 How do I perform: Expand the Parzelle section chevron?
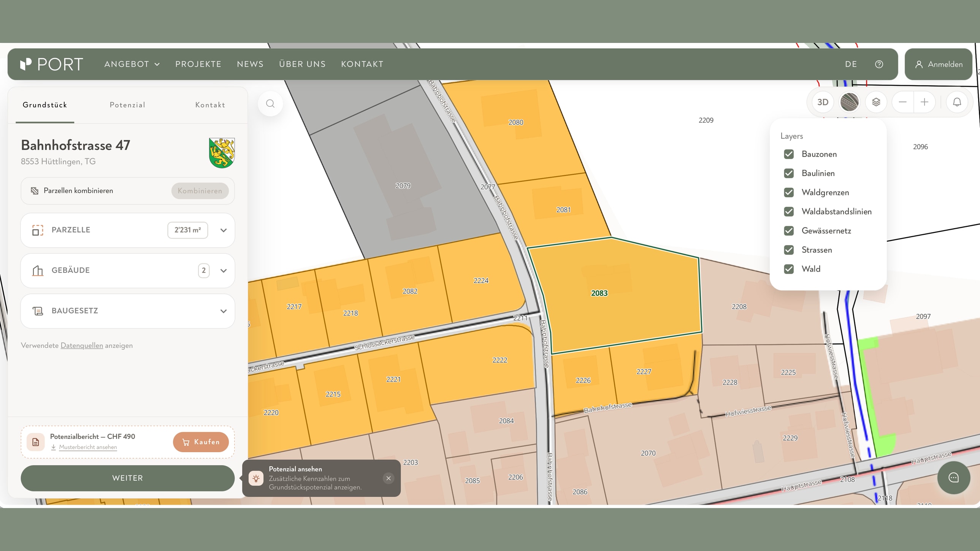224,230
